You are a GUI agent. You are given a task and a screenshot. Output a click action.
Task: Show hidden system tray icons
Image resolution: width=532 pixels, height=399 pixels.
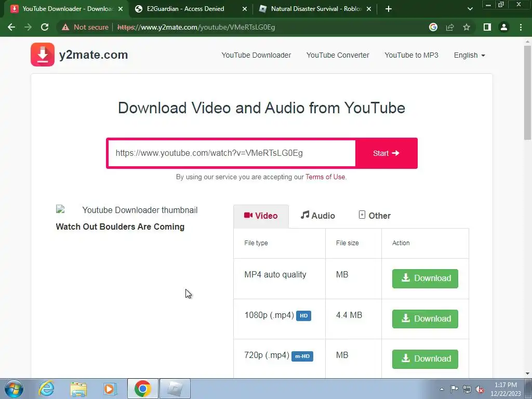(442, 389)
